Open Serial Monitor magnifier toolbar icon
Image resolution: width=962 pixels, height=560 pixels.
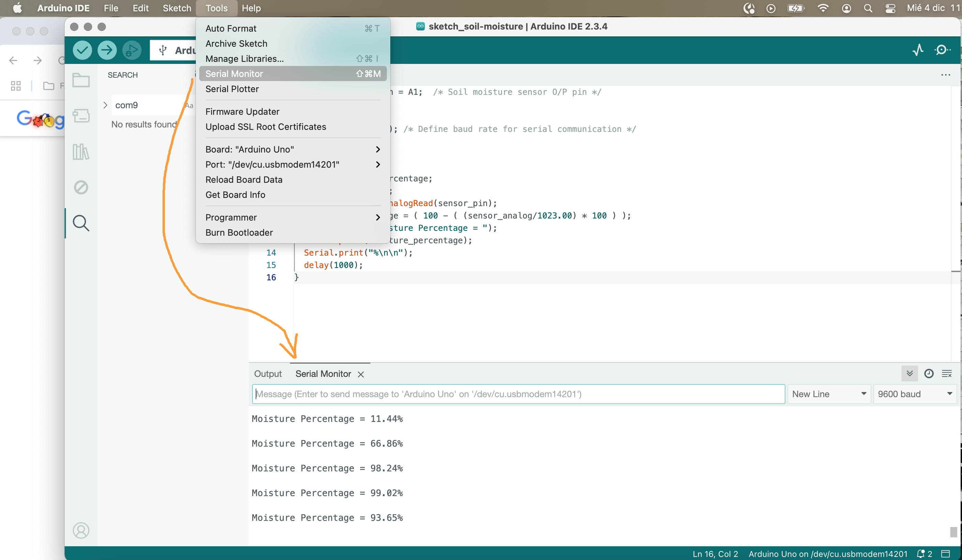coord(942,50)
